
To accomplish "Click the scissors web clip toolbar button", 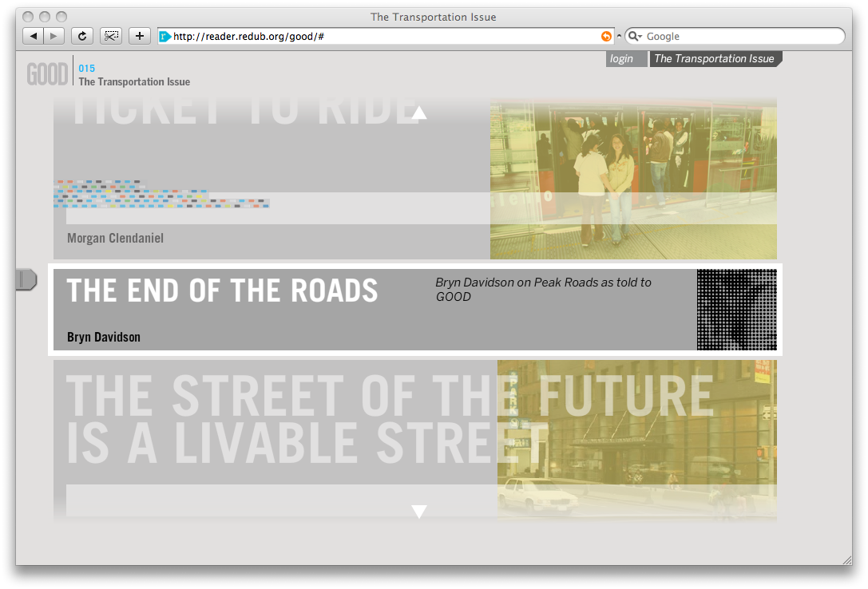I will (x=111, y=36).
